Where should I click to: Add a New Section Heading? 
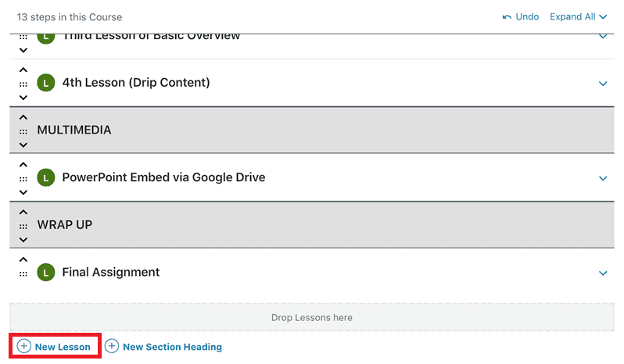tap(163, 347)
